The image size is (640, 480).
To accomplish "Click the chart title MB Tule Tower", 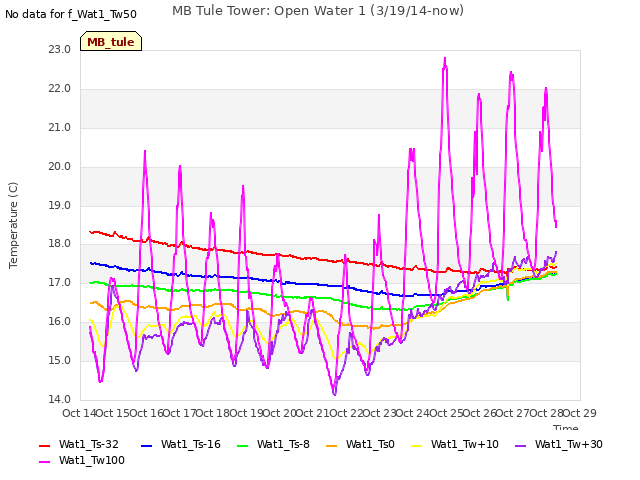I will click(x=318, y=10).
